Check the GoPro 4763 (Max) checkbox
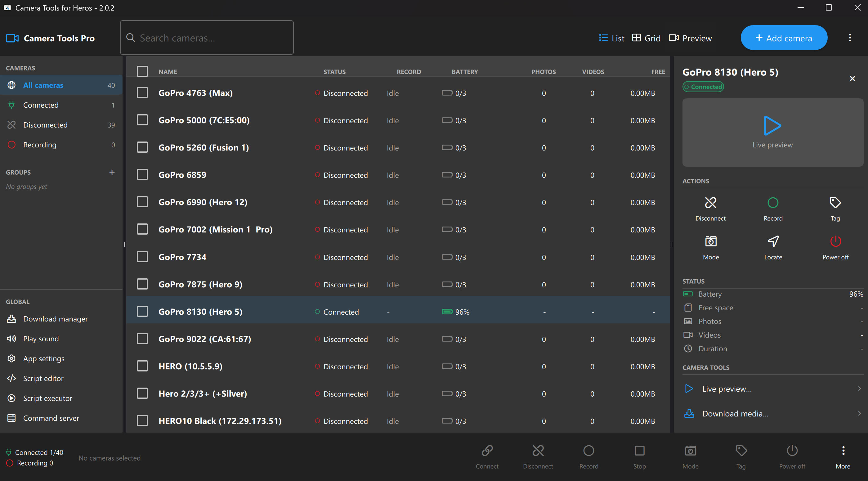 coord(142,93)
